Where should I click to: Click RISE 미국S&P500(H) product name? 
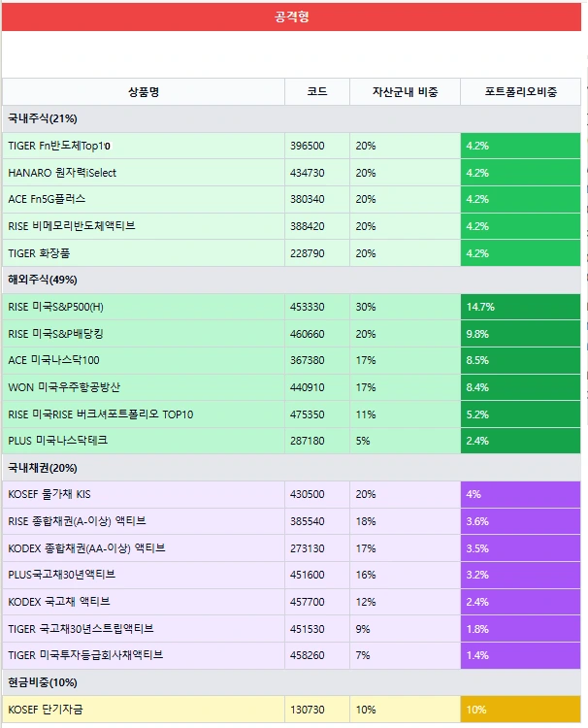[55, 307]
